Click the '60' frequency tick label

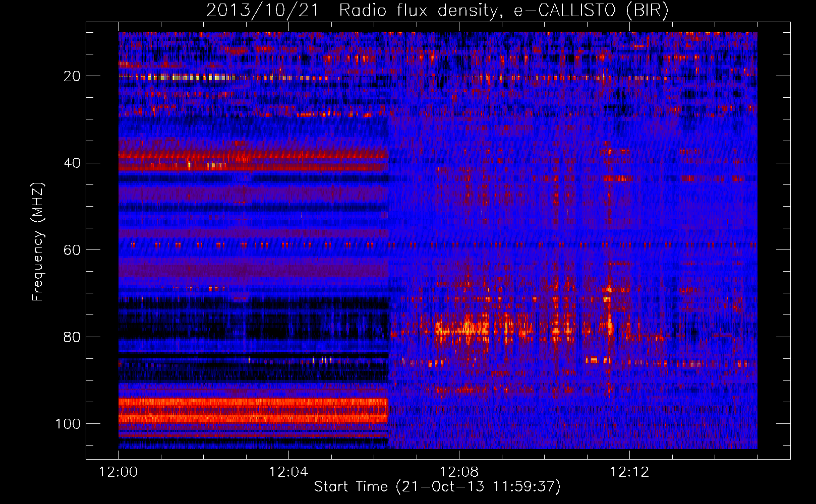click(x=73, y=250)
